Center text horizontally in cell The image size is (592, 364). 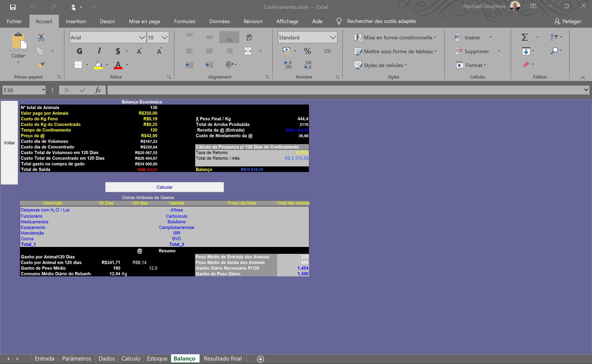pyautogui.click(x=209, y=51)
